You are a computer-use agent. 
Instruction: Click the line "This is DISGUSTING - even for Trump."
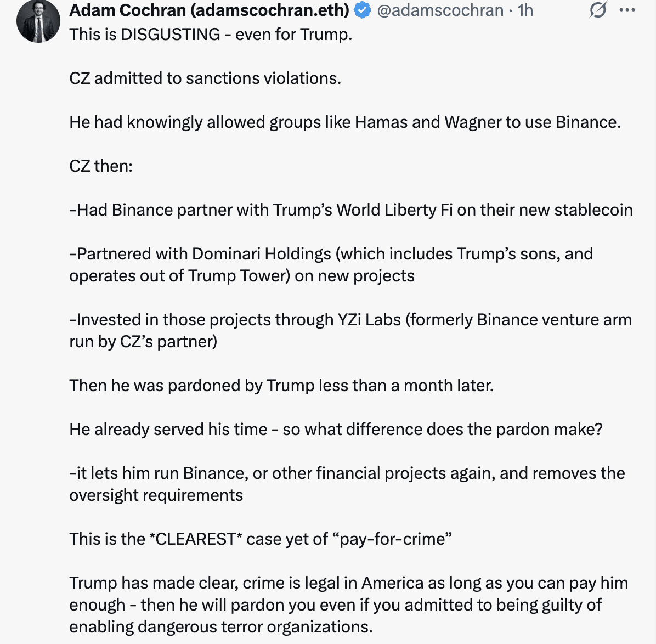click(211, 34)
